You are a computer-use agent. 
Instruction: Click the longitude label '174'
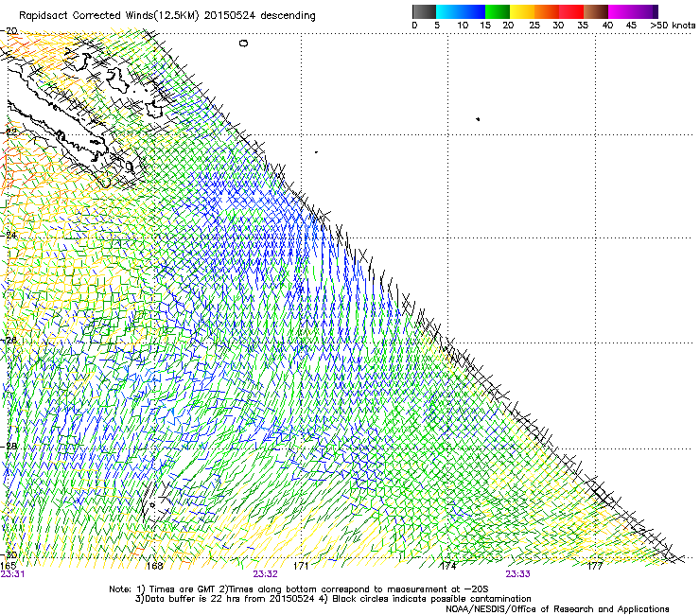[448, 566]
